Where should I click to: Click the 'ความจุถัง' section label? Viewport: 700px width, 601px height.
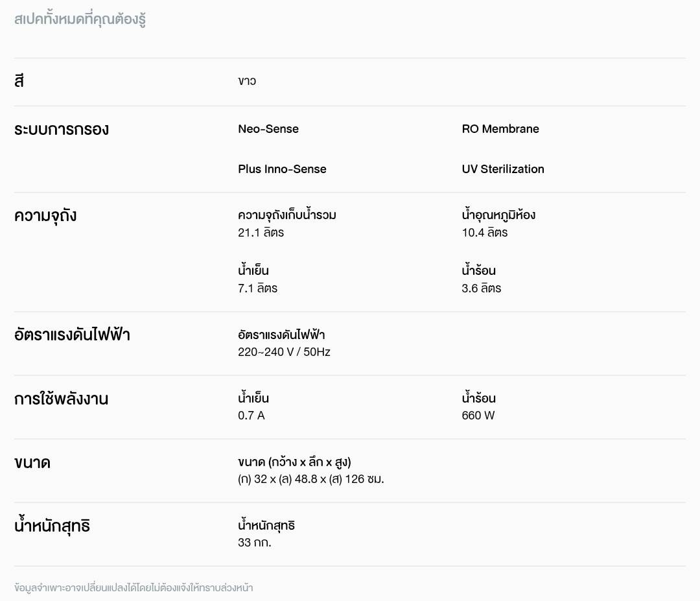45,215
